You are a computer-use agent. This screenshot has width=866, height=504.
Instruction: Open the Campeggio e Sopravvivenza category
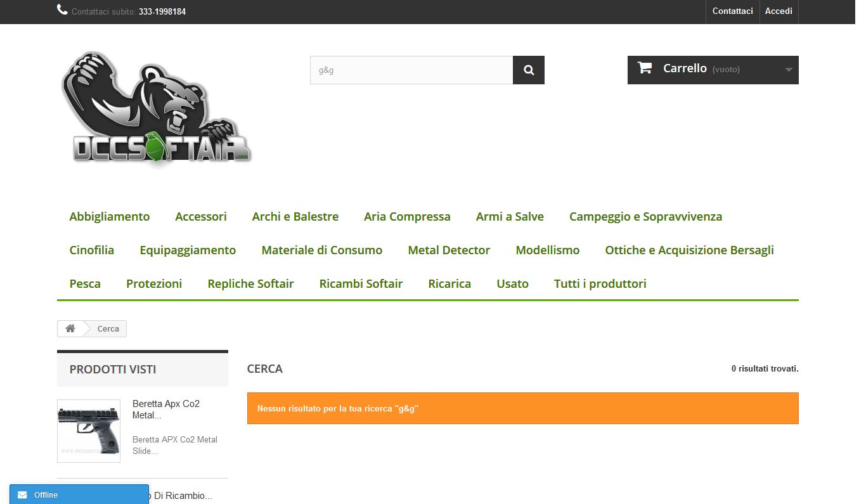645,216
